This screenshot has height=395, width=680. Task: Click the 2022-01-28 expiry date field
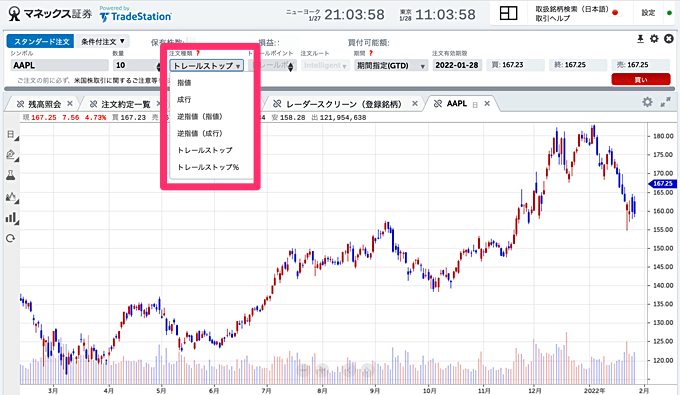(x=457, y=65)
